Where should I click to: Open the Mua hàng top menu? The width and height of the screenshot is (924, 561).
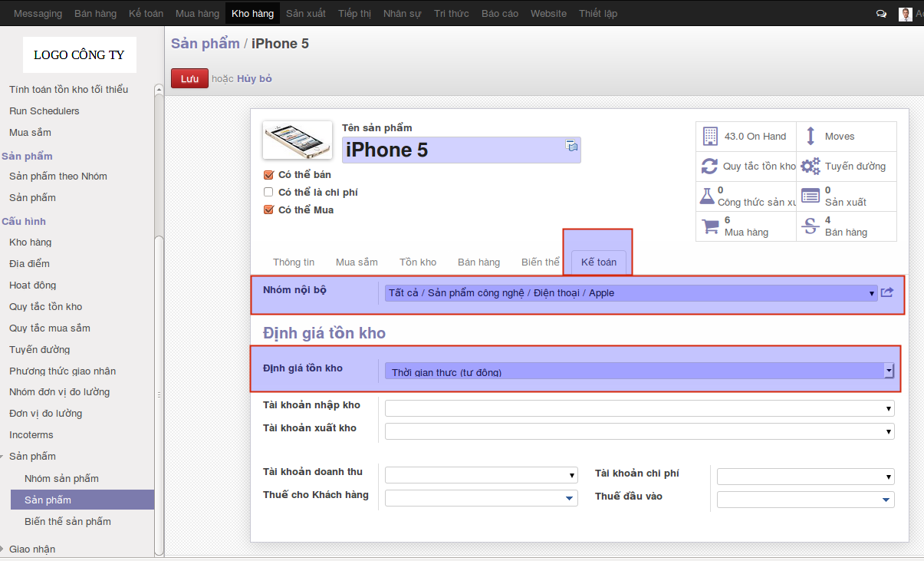197,14
